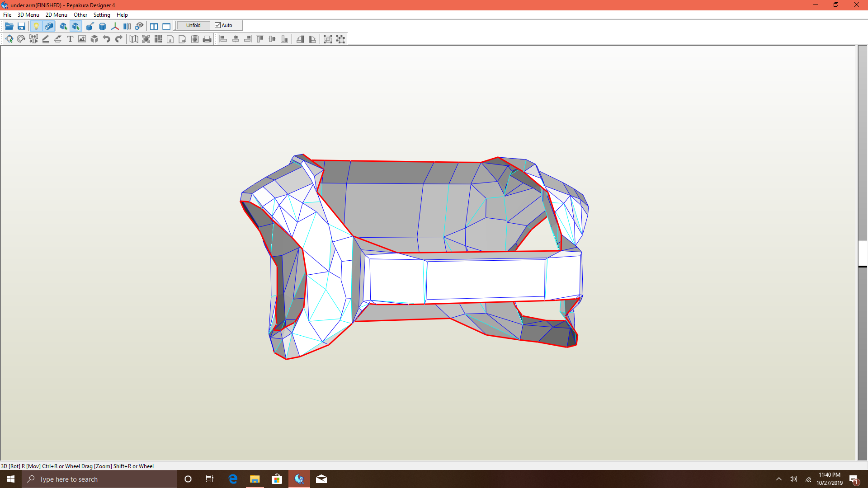Click the fit-to-view frame icon
This screenshot has height=488, width=868.
point(146,39)
